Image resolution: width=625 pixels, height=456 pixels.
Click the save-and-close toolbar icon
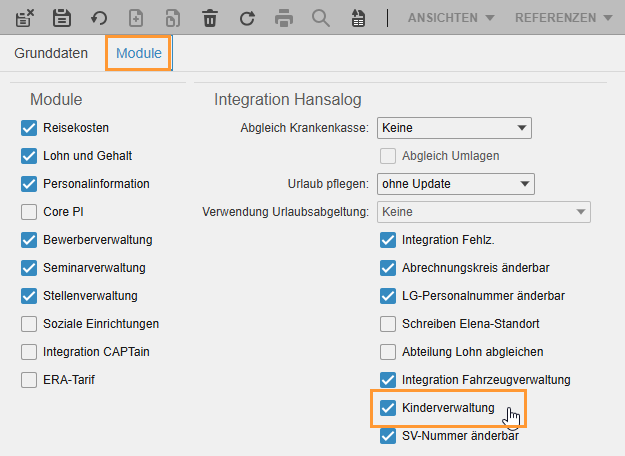[25, 18]
